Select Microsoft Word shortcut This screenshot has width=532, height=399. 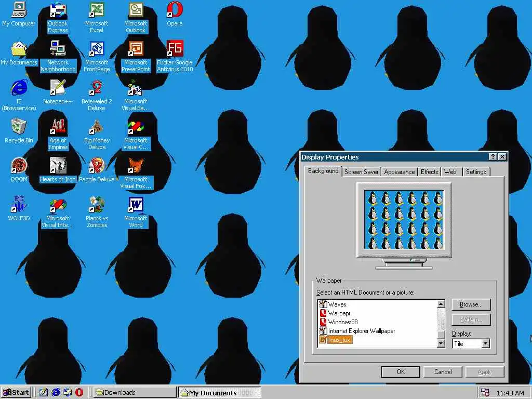coord(136,212)
